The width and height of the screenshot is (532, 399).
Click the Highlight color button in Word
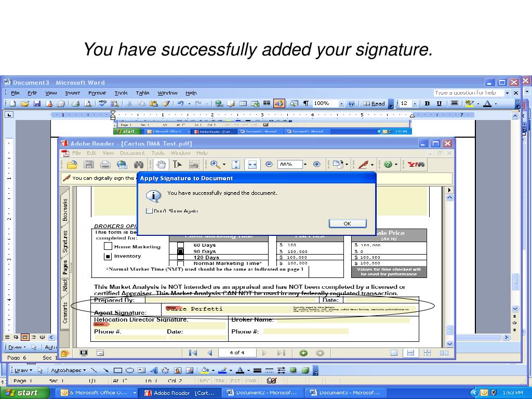[x=470, y=103]
